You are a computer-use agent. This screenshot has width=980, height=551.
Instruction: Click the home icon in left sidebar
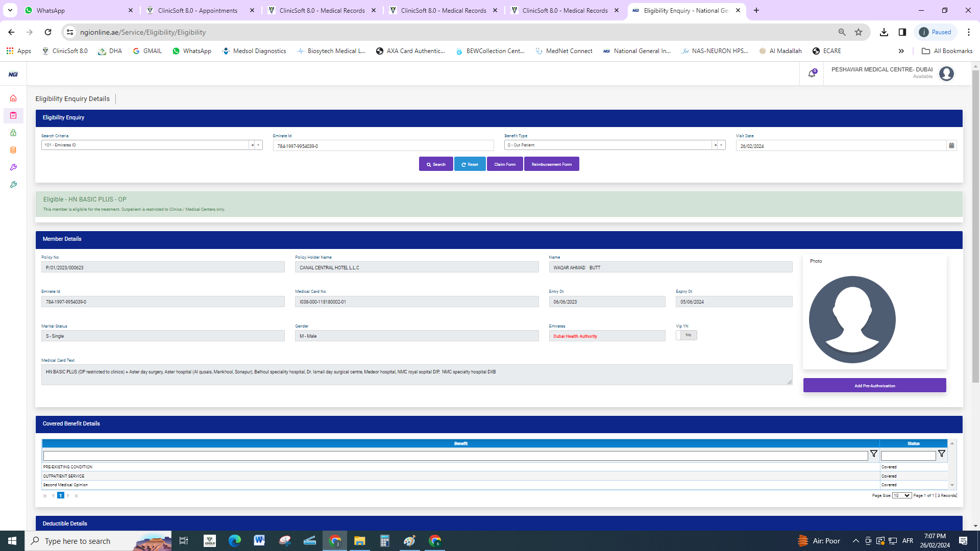[13, 98]
